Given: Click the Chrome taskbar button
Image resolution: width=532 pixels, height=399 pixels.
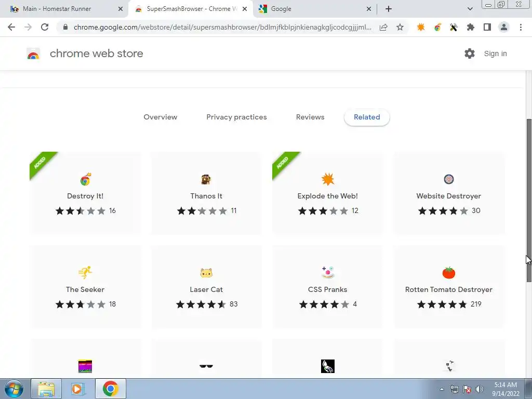Looking at the screenshot, I should [111, 389].
